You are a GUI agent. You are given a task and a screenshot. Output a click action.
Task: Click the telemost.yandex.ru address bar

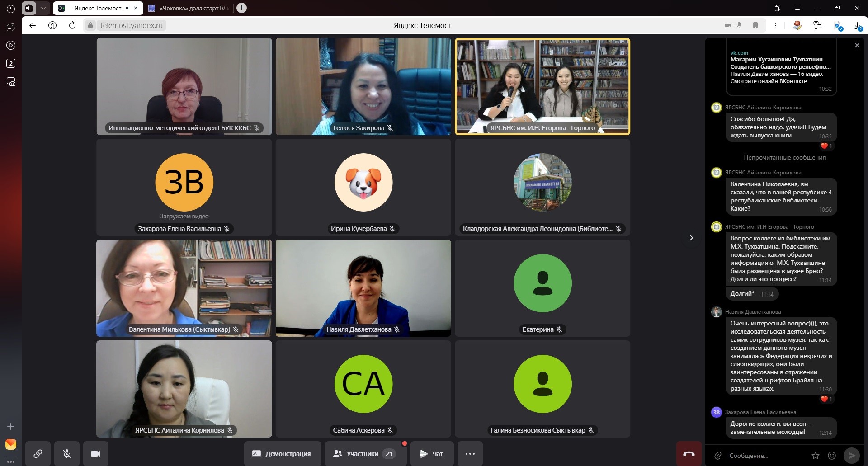coord(131,25)
